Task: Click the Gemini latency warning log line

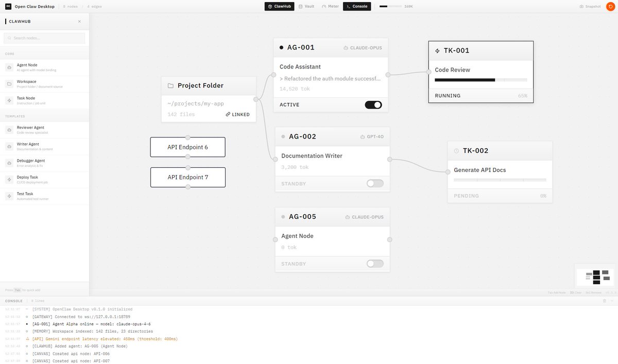Action: tap(105, 339)
